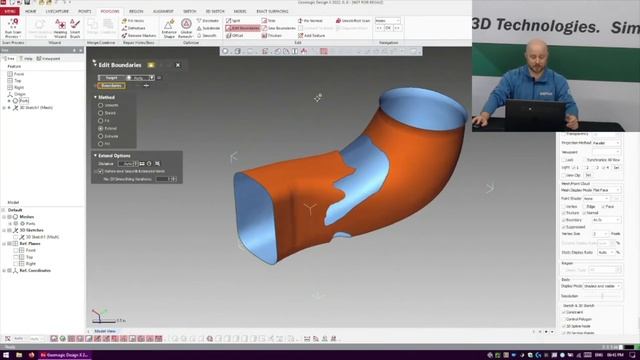Screen dimensions: 640x360
Task: Click the Remove Markers tool
Action: tap(139, 36)
